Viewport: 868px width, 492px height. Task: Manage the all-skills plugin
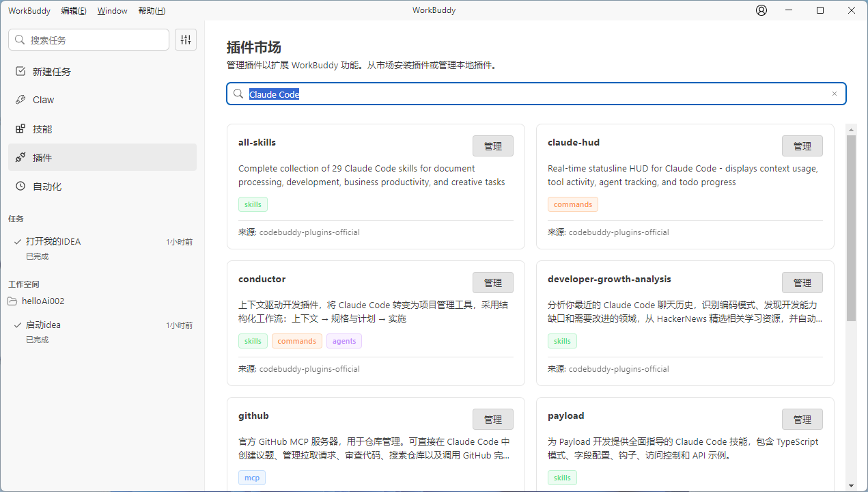493,146
